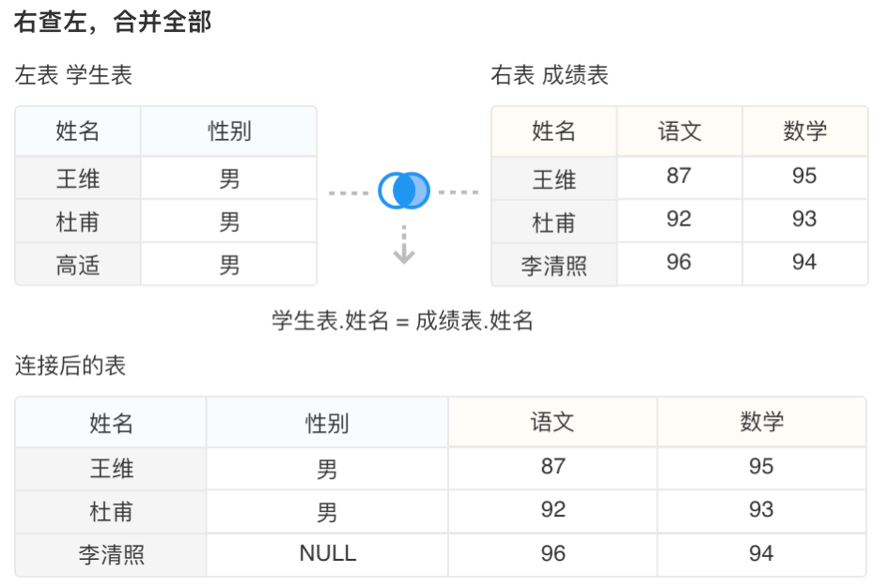Select the 高适 row in the student table

click(x=78, y=266)
